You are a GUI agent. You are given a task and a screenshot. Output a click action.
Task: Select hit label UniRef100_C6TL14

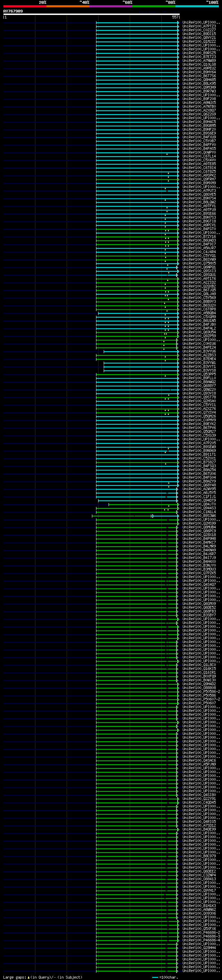[x=199, y=156]
